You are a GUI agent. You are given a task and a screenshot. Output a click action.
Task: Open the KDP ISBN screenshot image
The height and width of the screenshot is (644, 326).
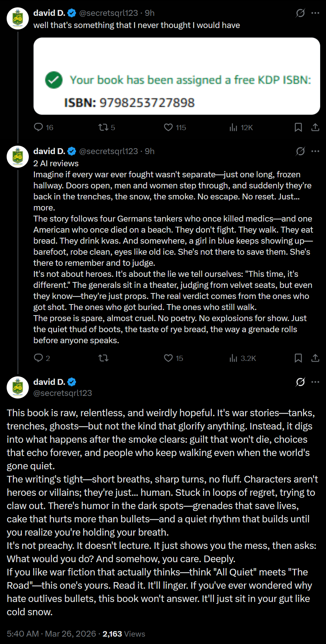[176, 76]
